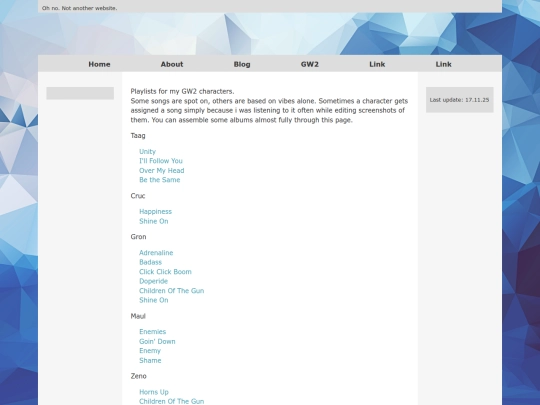540x405 pixels.
Task: Open the Blog menu item
Action: (242, 64)
